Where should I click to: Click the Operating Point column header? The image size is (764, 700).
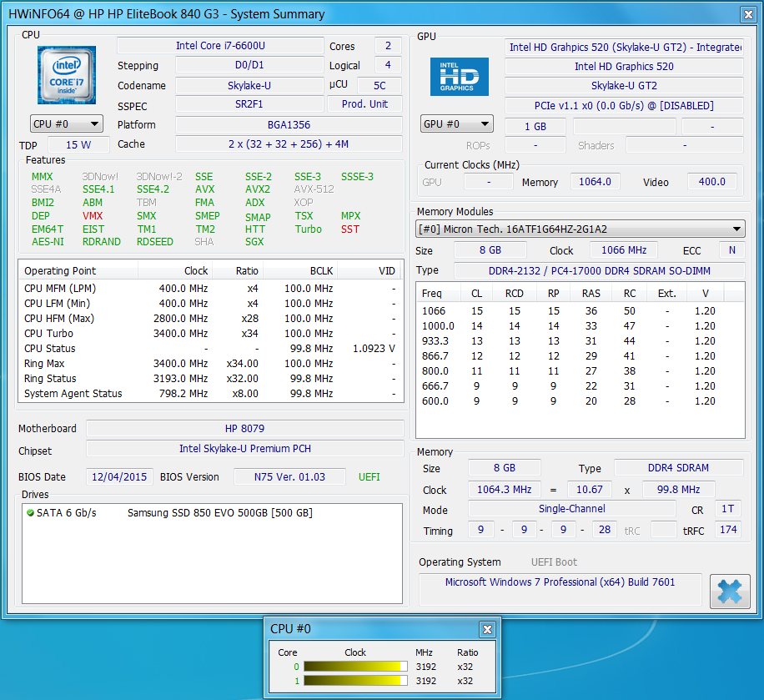point(78,270)
